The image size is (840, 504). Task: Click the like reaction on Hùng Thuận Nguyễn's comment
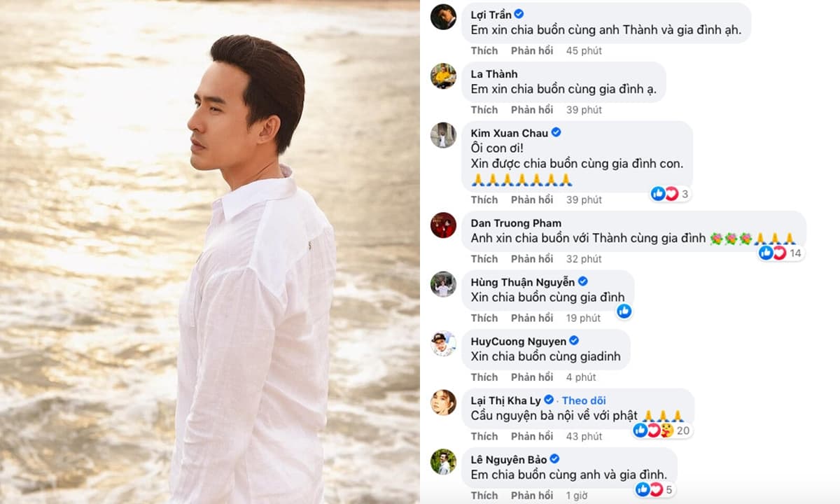(x=624, y=311)
